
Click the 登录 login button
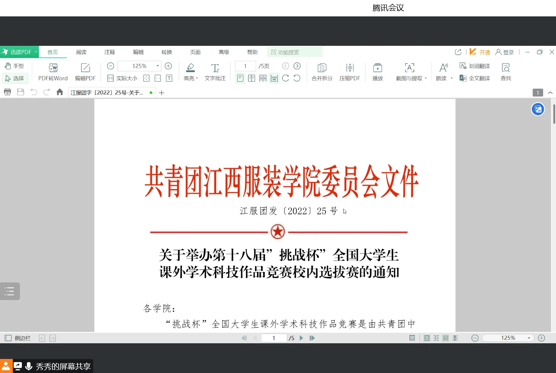(x=505, y=52)
